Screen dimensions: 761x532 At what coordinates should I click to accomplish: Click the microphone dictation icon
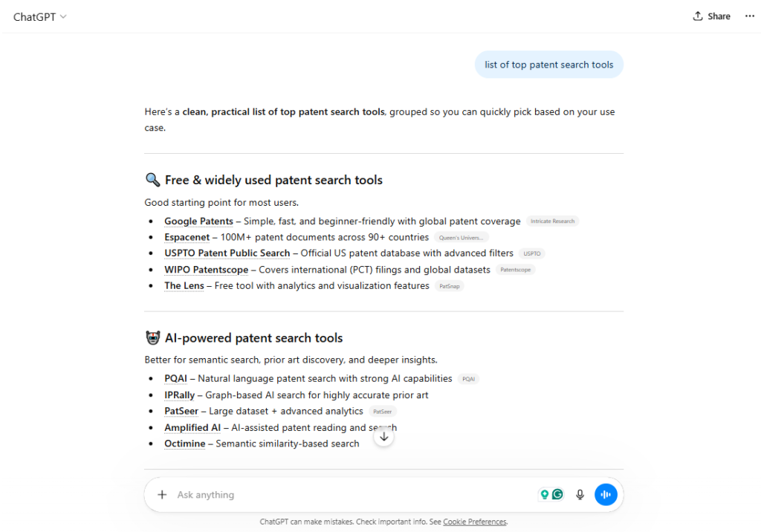580,495
